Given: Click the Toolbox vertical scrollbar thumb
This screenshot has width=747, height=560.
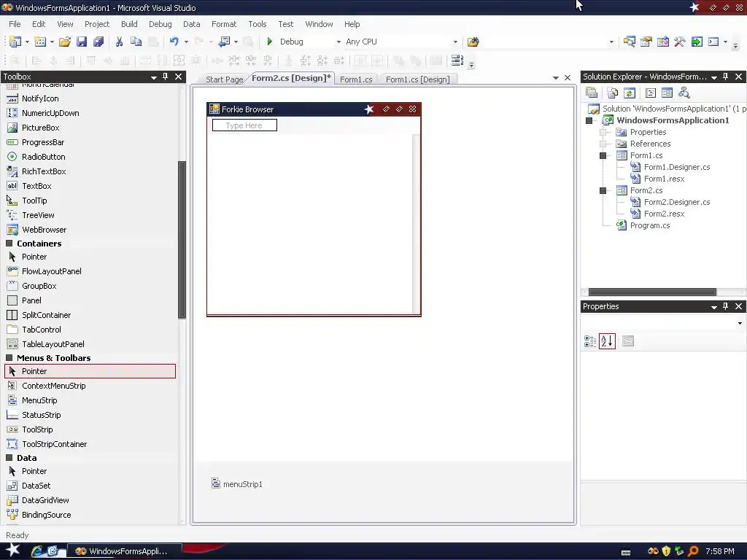Looking at the screenshot, I should (182, 239).
